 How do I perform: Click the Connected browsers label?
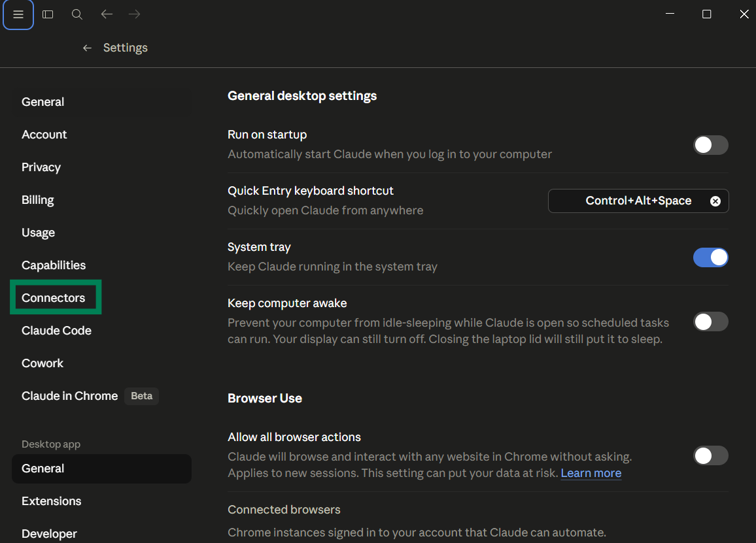point(284,510)
